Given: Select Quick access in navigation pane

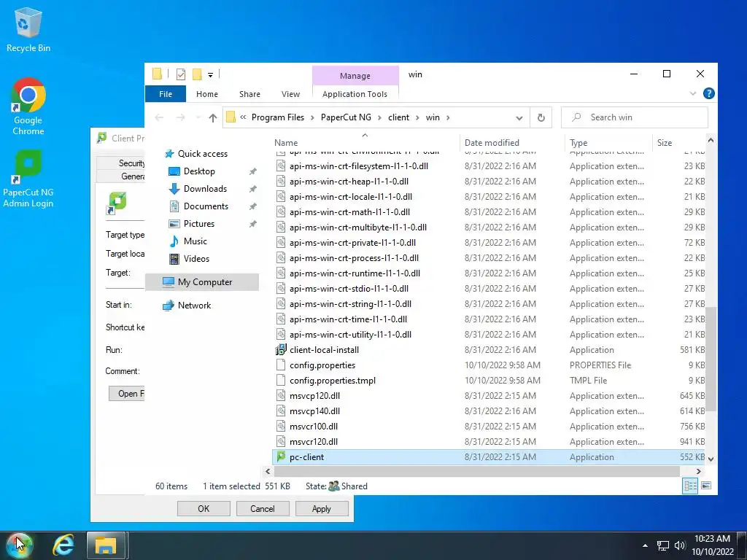Looking at the screenshot, I should pos(203,154).
